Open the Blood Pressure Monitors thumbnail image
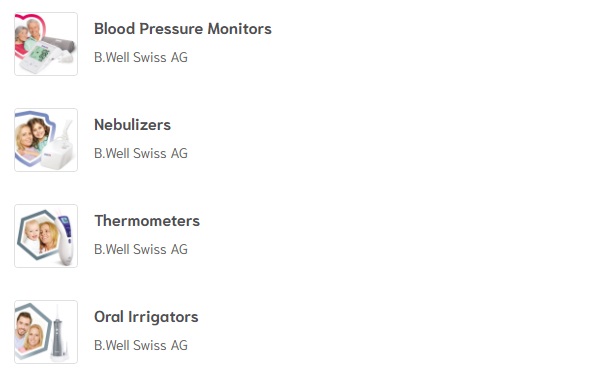 coord(46,44)
